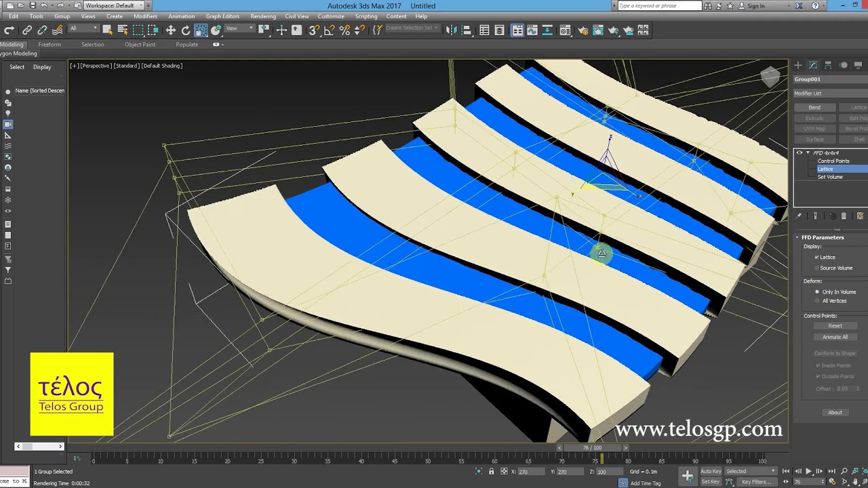Open the key filter Selected dropdown
The image size is (868, 488).
coord(751,471)
